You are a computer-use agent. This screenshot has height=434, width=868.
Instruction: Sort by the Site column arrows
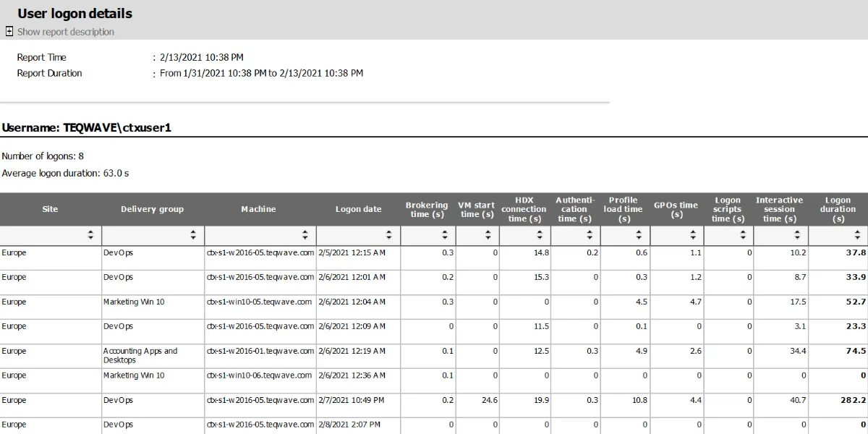(x=90, y=235)
